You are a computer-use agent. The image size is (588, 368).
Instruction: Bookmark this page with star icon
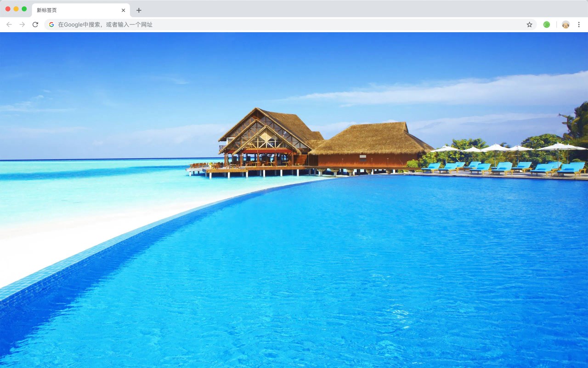[529, 24]
